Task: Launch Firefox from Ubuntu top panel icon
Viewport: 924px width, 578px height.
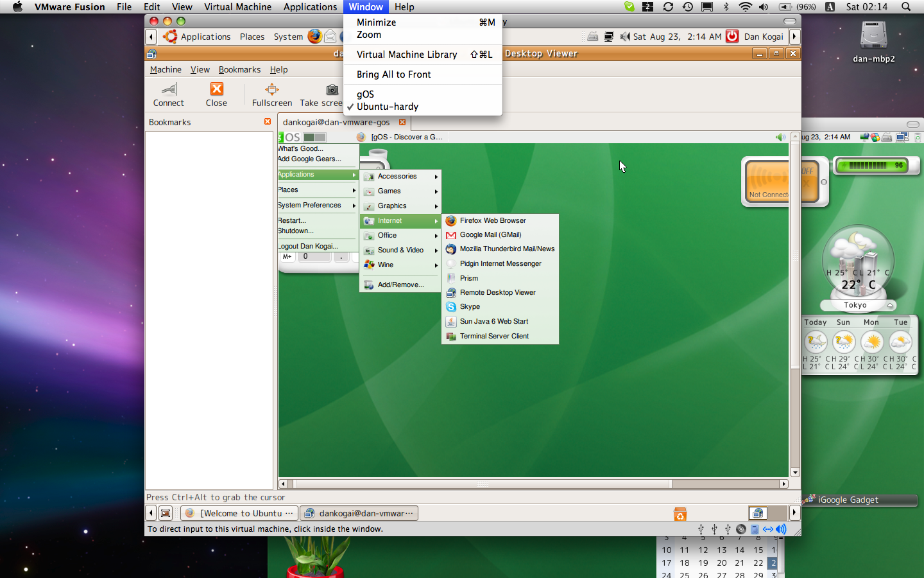Action: [x=314, y=36]
